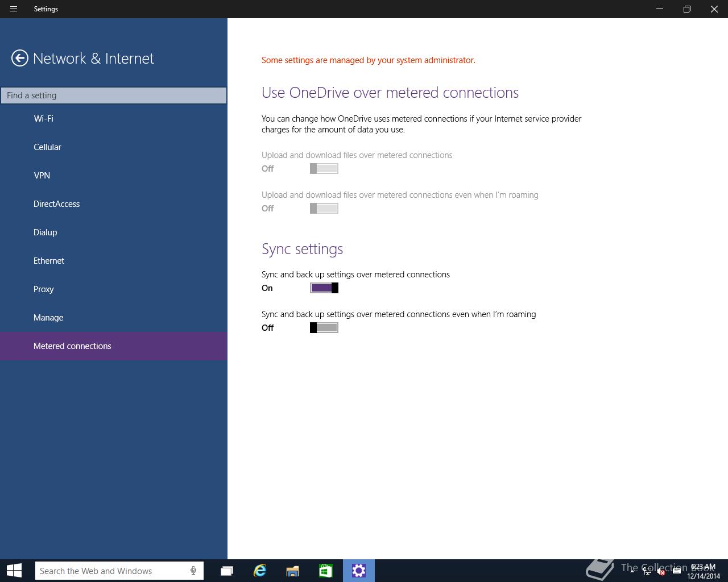The image size is (728, 582).
Task: Select Wi-Fi in the sidebar
Action: 114,119
